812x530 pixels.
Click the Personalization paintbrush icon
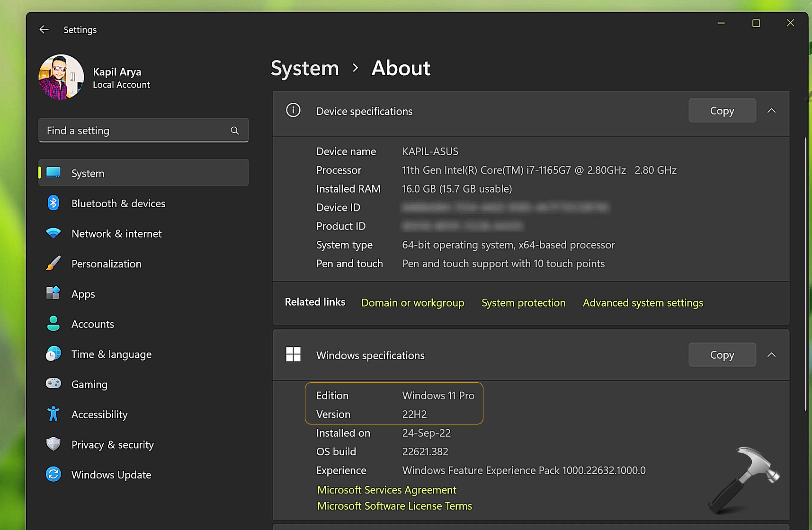53,264
